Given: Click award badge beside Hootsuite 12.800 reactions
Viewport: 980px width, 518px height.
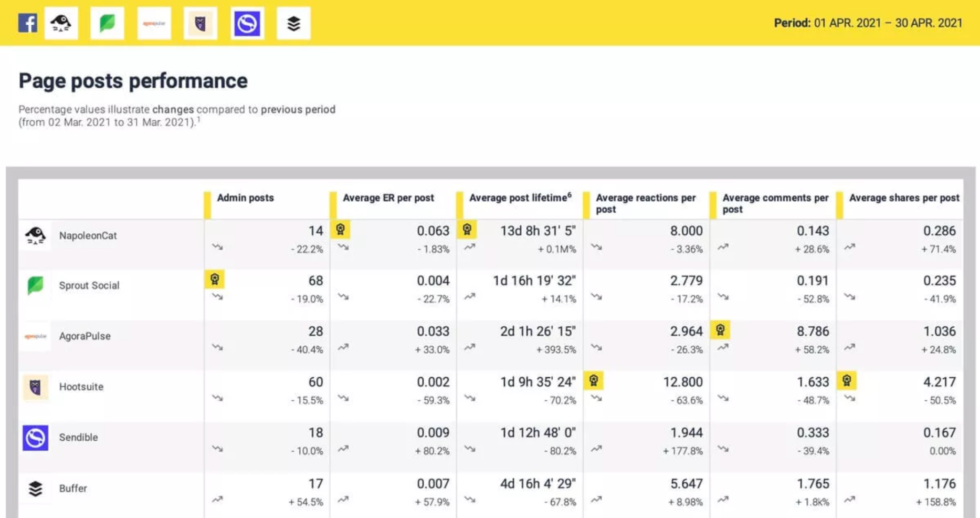Looking at the screenshot, I should pos(594,380).
